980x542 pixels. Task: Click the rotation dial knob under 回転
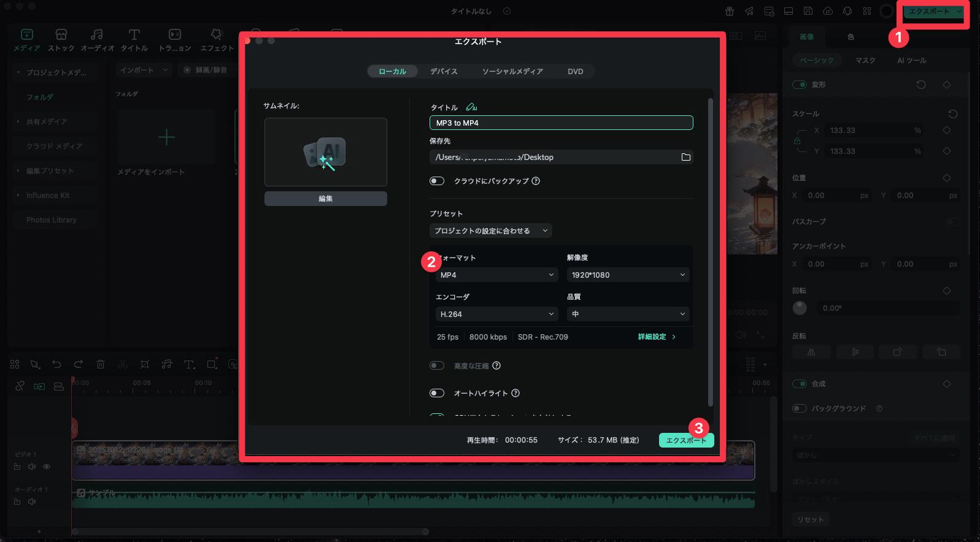coord(800,308)
